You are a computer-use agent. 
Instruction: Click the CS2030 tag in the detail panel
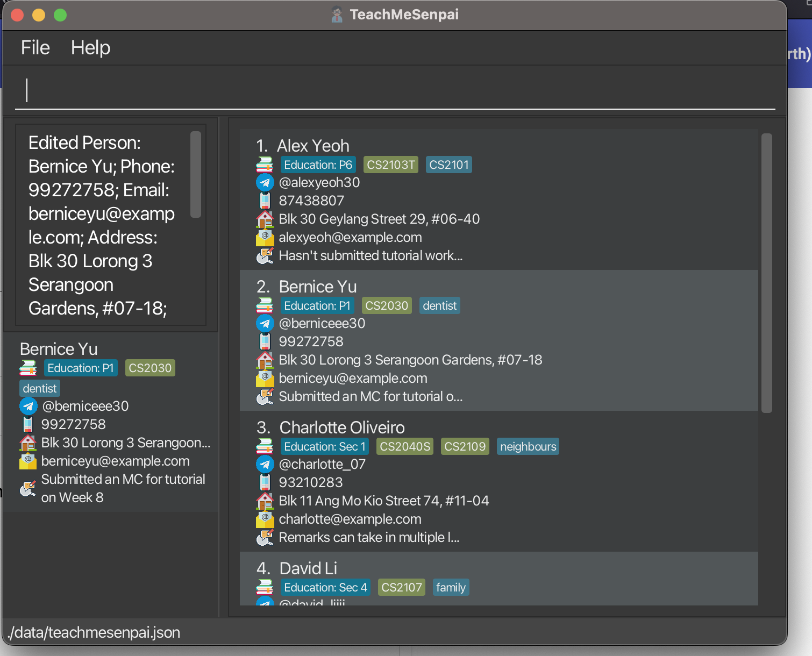point(150,368)
